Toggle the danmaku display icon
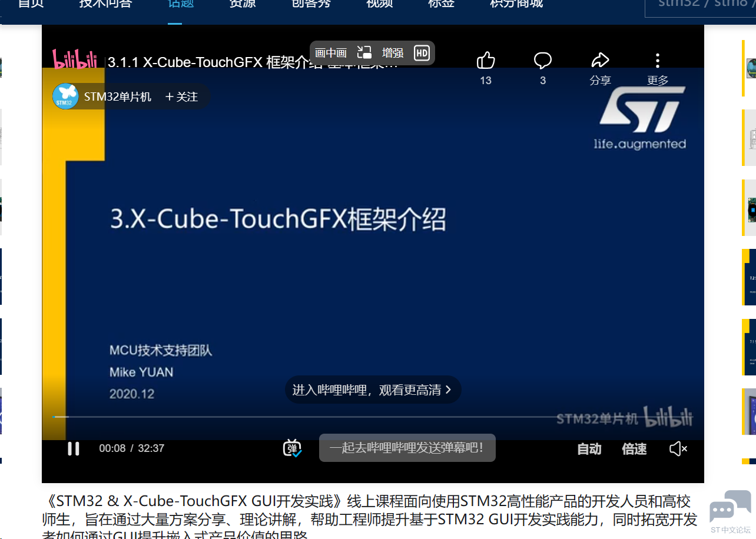Screen dimensions: 756x539 [293, 448]
